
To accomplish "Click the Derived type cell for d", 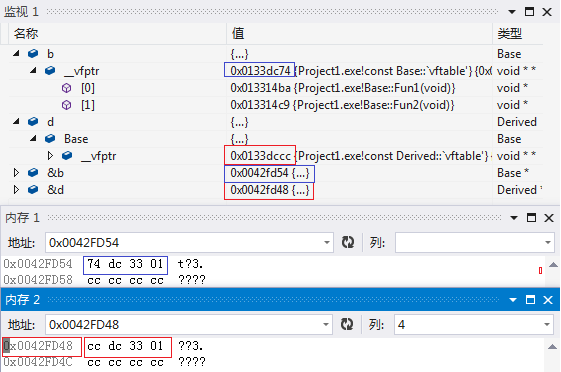I will coord(517,122).
